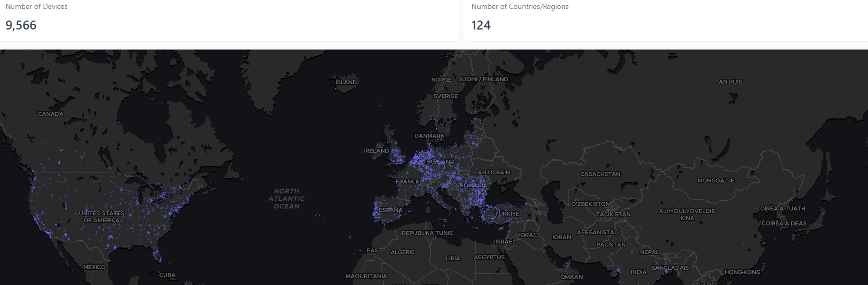
Task: Click the TAGIKISTAN map label
Action: (x=613, y=214)
